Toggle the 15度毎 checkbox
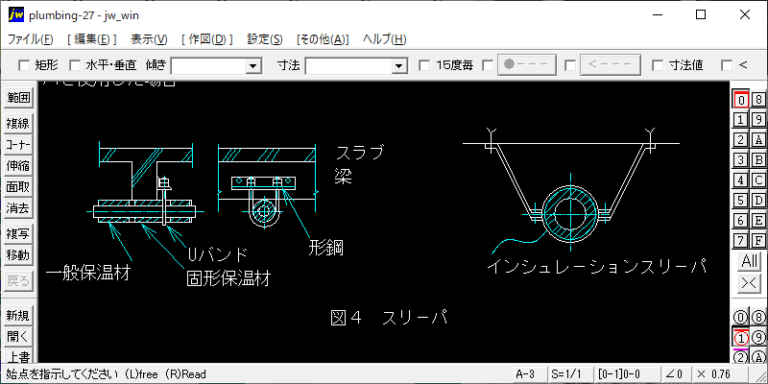Viewport: 768px width, 384px height. [x=425, y=65]
